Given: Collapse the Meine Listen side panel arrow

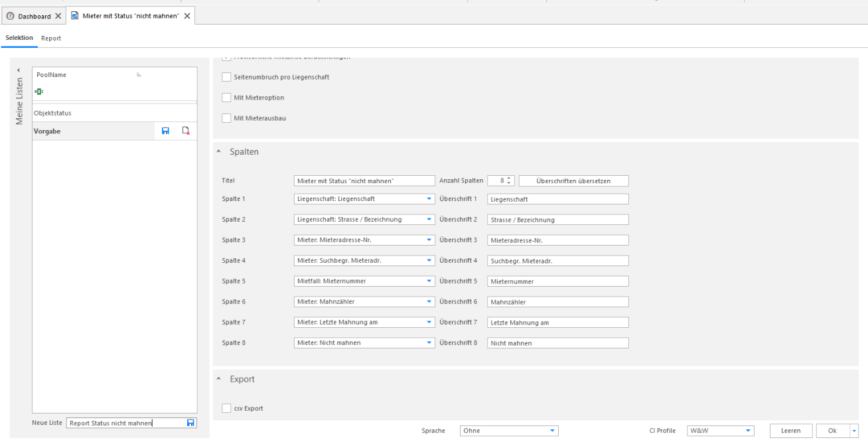Looking at the screenshot, I should (19, 70).
